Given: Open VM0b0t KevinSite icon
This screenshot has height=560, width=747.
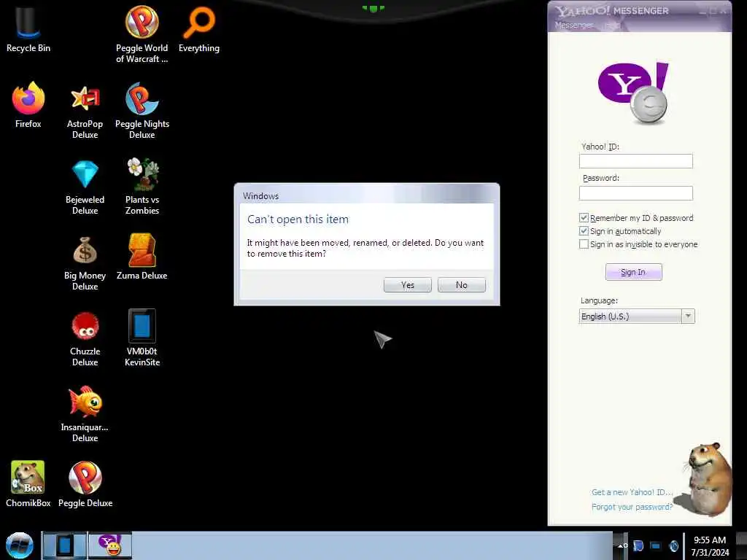Looking at the screenshot, I should 142,338.
